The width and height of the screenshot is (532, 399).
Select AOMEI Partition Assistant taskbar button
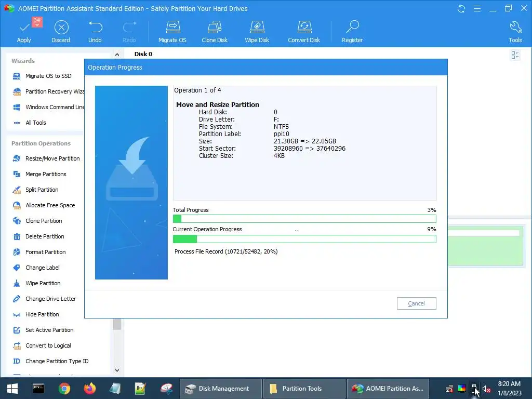pyautogui.click(x=388, y=389)
